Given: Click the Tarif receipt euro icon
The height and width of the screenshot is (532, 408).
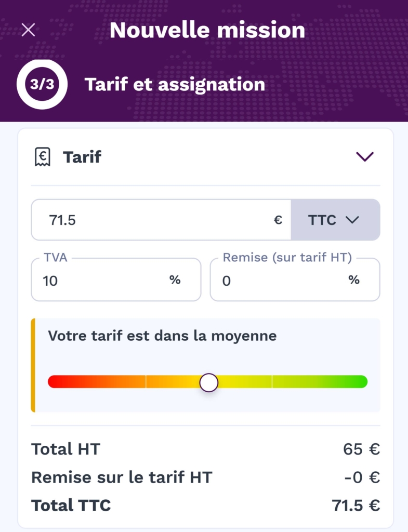Looking at the screenshot, I should coord(42,156).
